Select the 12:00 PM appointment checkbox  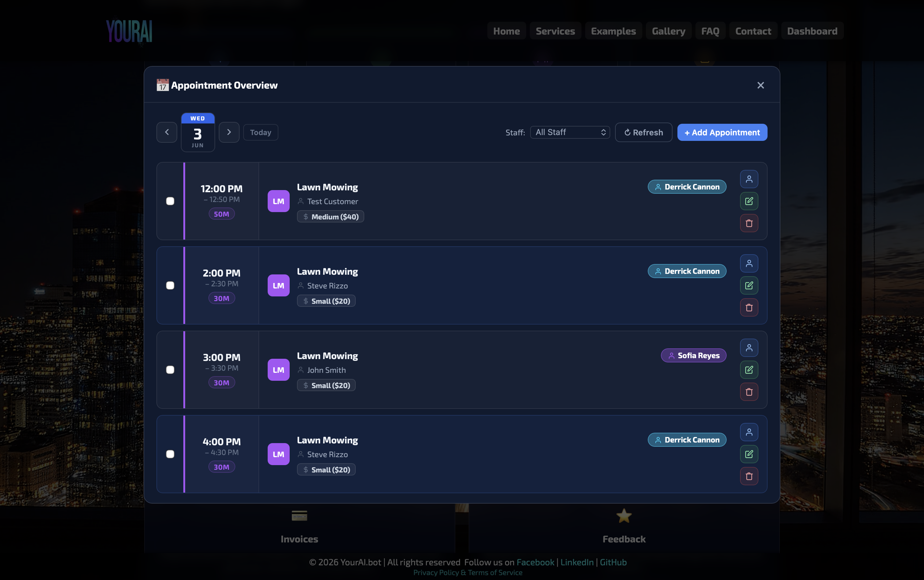pos(170,201)
